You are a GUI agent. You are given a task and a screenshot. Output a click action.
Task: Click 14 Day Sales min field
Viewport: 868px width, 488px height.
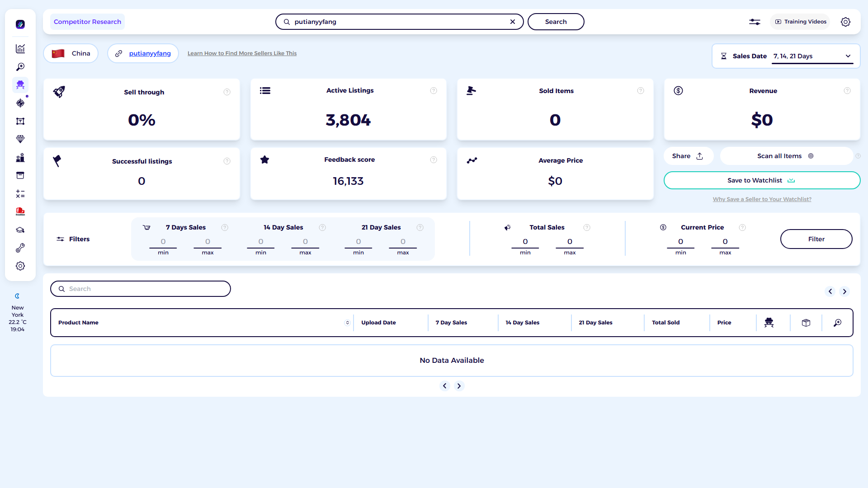[x=261, y=242]
